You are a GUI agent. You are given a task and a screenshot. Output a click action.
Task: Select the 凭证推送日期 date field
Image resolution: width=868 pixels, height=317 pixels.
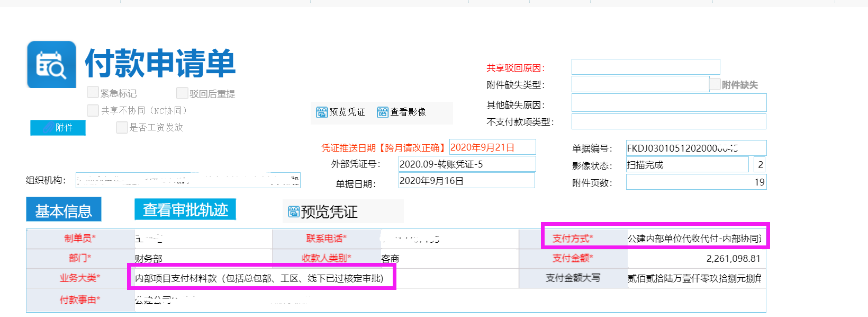click(x=492, y=147)
